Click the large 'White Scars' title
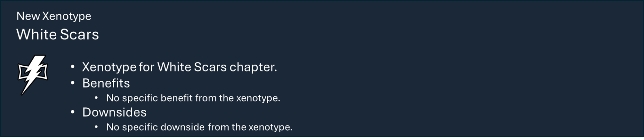Image resolution: width=644 pixels, height=140 pixels. pyautogui.click(x=57, y=34)
